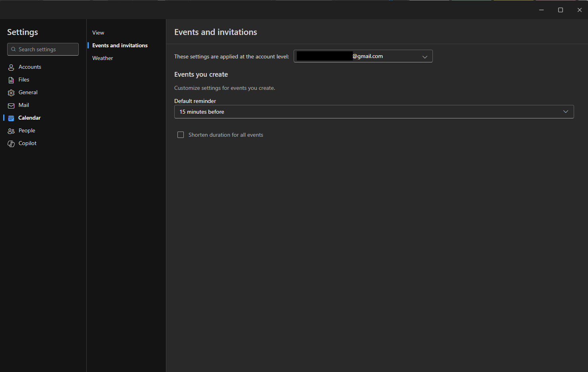Click the magnifier icon in search box

[x=14, y=49]
